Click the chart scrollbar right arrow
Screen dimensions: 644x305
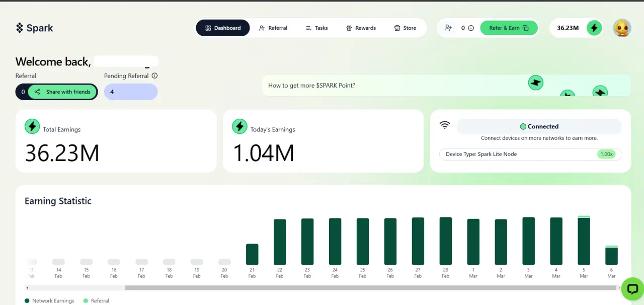click(619, 288)
